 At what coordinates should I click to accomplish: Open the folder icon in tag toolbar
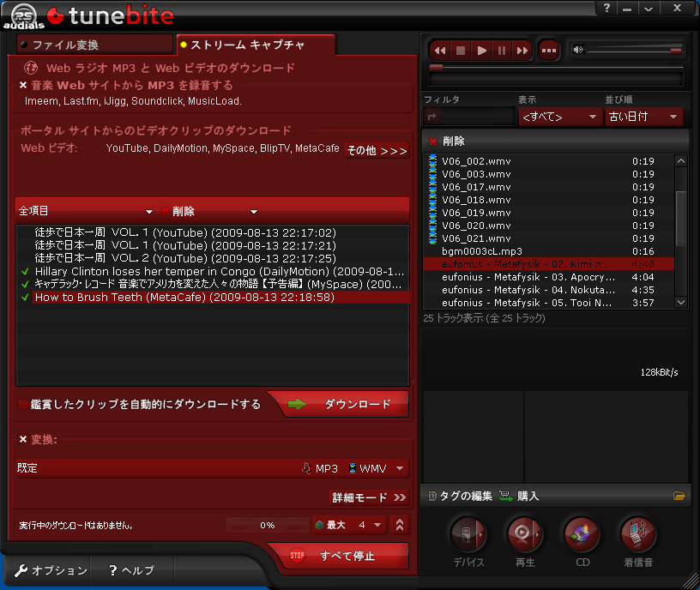coord(679,496)
